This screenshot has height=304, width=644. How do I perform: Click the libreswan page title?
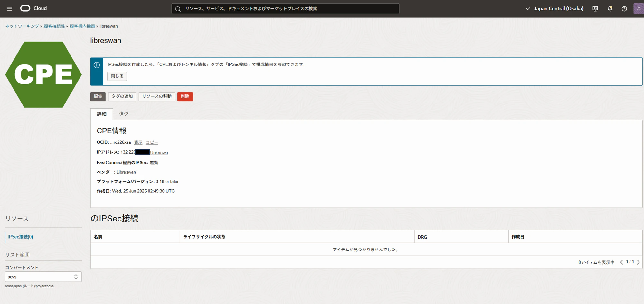click(106, 41)
